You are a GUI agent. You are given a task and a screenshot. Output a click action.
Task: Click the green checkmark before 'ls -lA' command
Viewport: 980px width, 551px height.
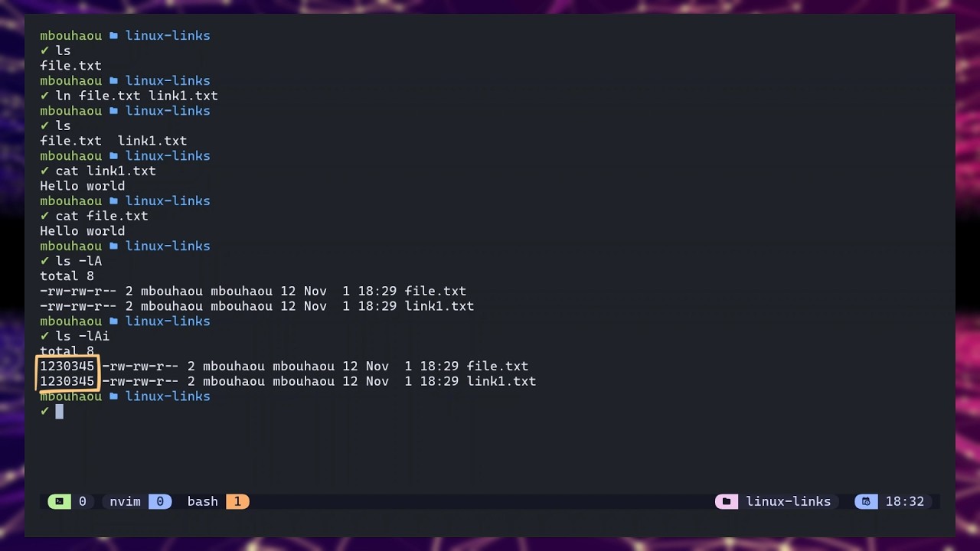[44, 261]
